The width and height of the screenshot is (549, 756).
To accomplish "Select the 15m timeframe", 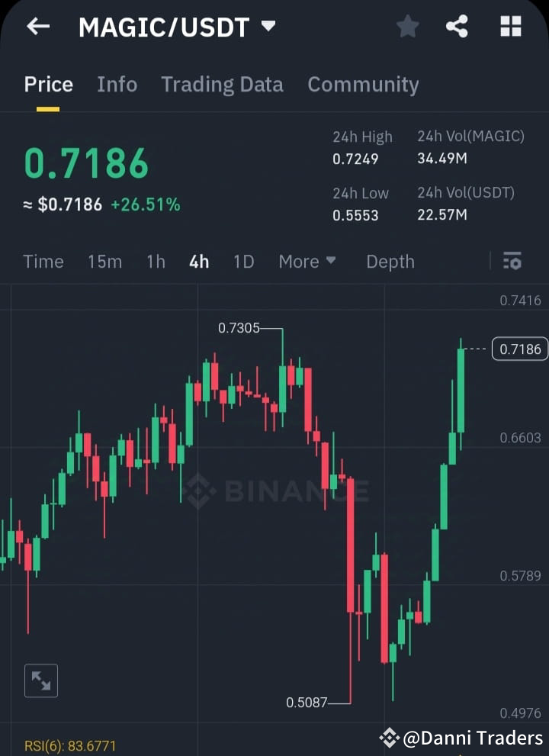I will coord(104,262).
